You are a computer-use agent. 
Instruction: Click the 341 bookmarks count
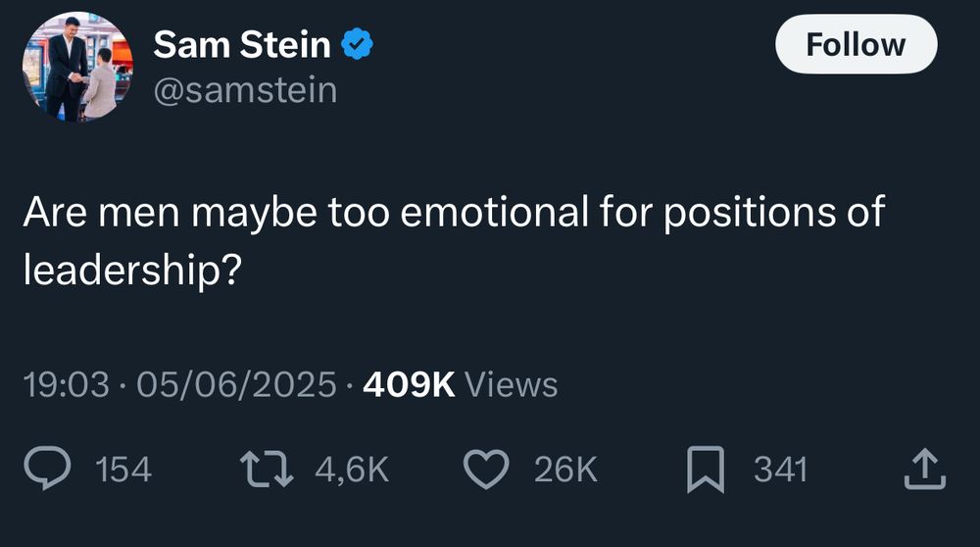click(780, 471)
